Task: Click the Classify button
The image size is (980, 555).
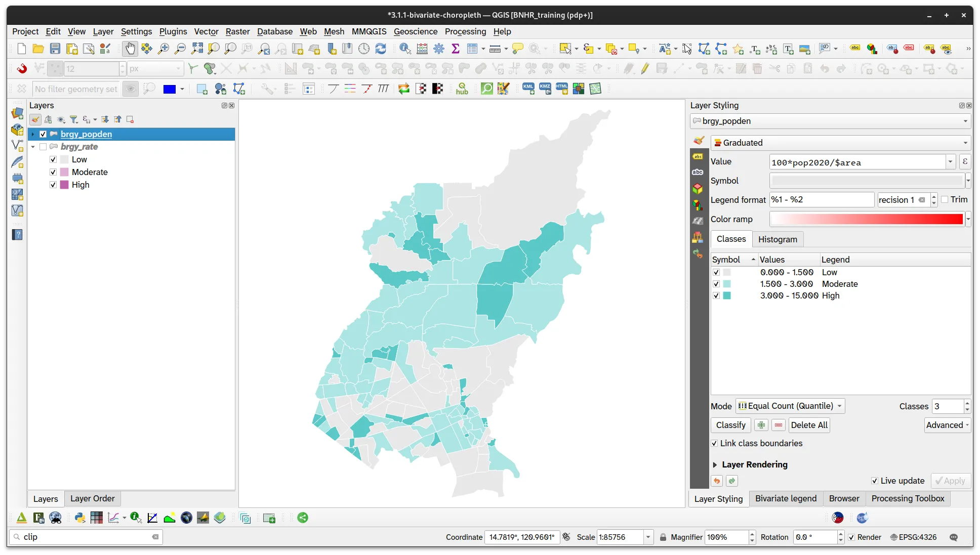Action: (x=730, y=425)
